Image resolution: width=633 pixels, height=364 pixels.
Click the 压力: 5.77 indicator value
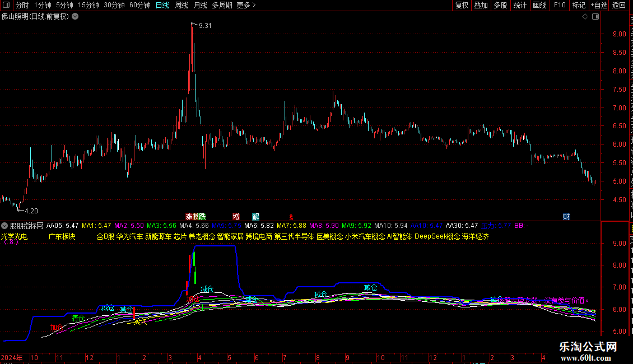tap(496, 226)
